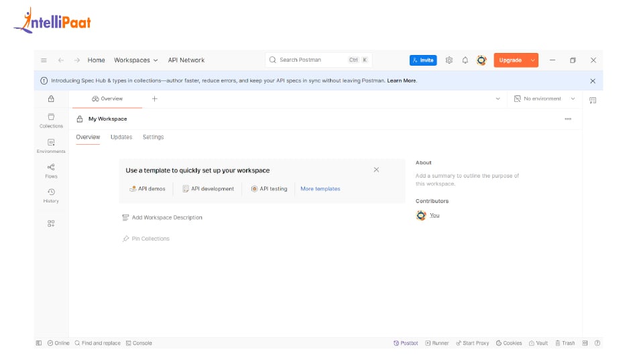Select the Overview tab under My Workspace
The image size is (637, 364).
pos(88,137)
